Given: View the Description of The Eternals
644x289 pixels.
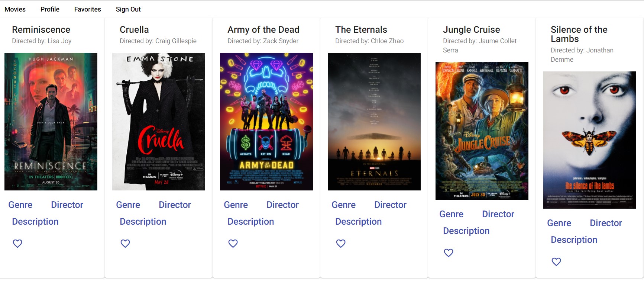Looking at the screenshot, I should coord(358,221).
